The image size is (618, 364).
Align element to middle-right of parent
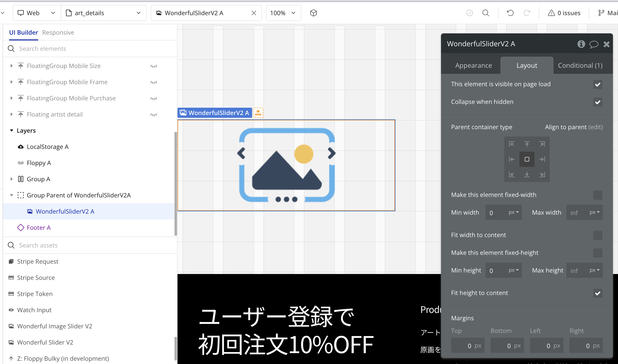click(x=542, y=159)
